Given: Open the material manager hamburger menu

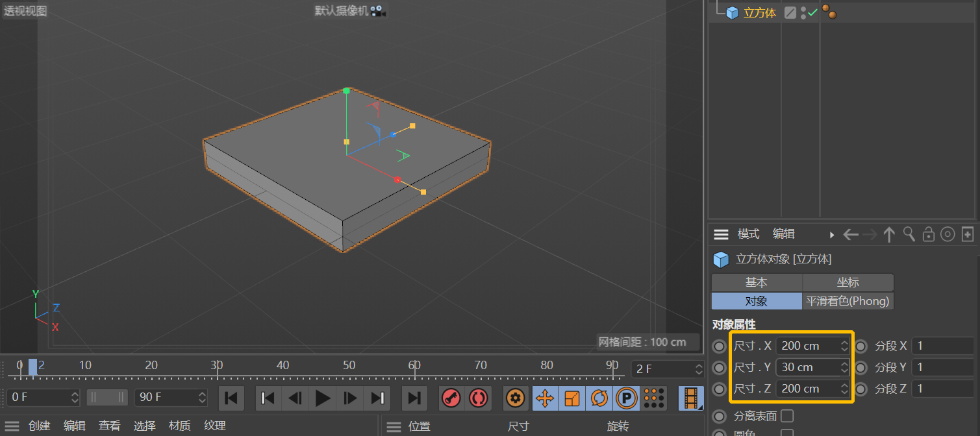Looking at the screenshot, I should point(12,426).
